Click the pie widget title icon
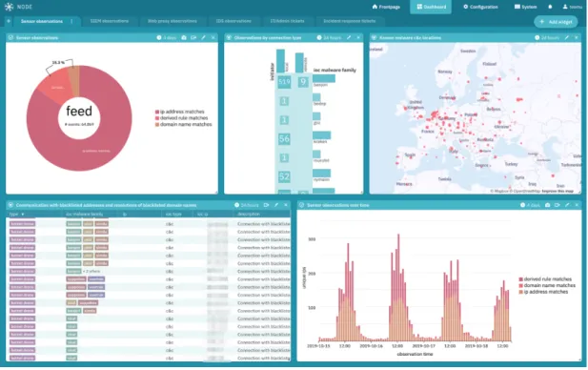Viewport: 588px width, 370px height. click(10, 37)
